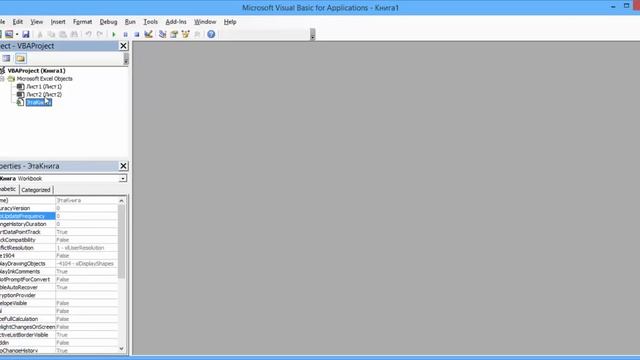Select the HighlightChangesOnScreen property row
Image resolution: width=640 pixels, height=360 pixels.
[58, 327]
